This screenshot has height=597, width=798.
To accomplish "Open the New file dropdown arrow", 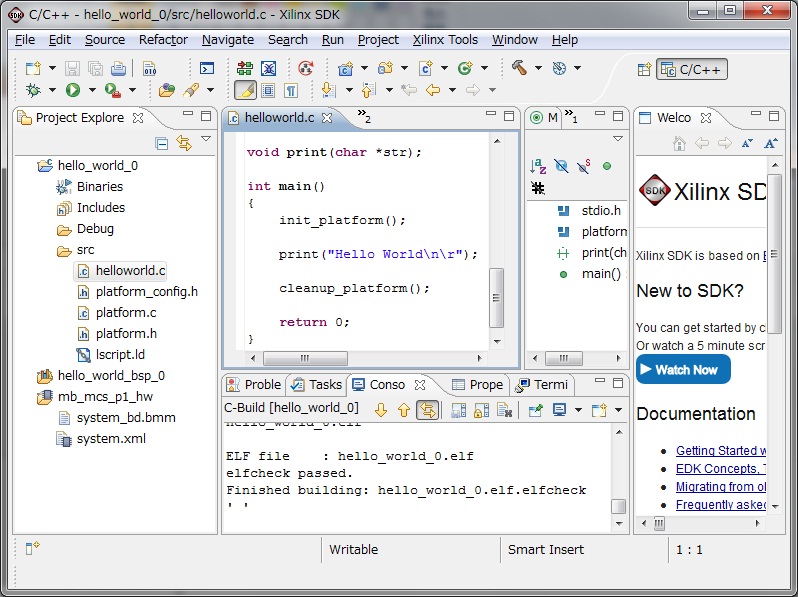I will [52, 68].
